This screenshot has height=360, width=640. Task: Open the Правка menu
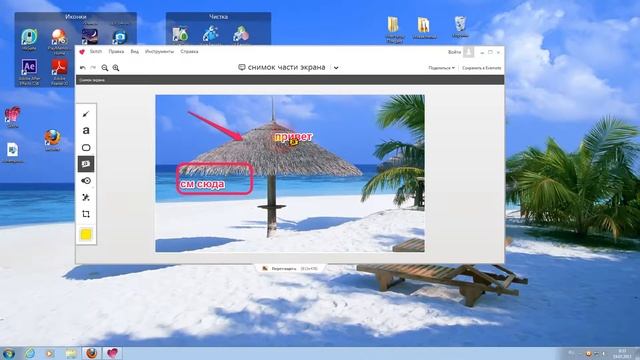[x=116, y=52]
